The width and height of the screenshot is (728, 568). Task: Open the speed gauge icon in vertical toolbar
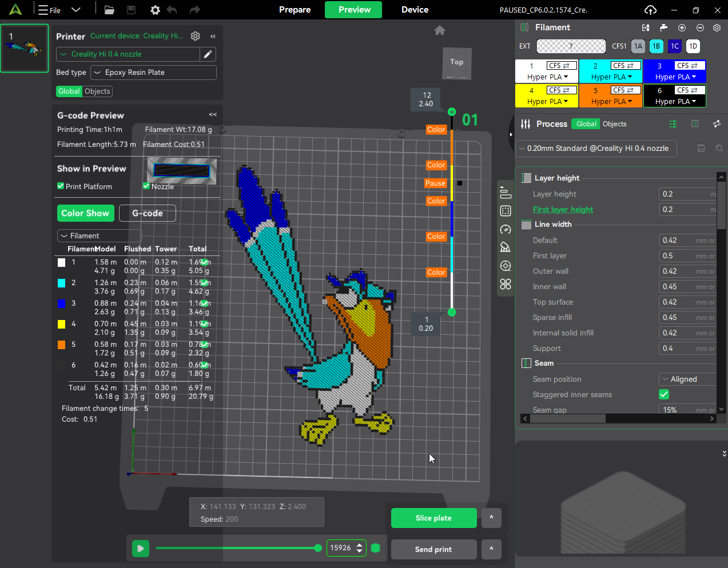coord(506,230)
